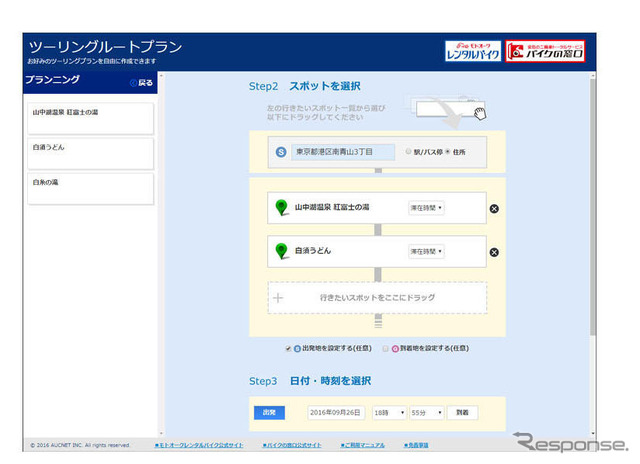This screenshot has height=464, width=640.
Task: Click the departure address input field
Action: pyautogui.click(x=343, y=152)
